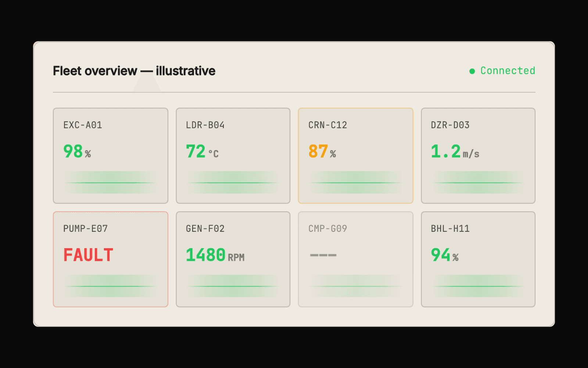Open the BHL-H11 equipment card
588x368 pixels.
[x=478, y=259]
